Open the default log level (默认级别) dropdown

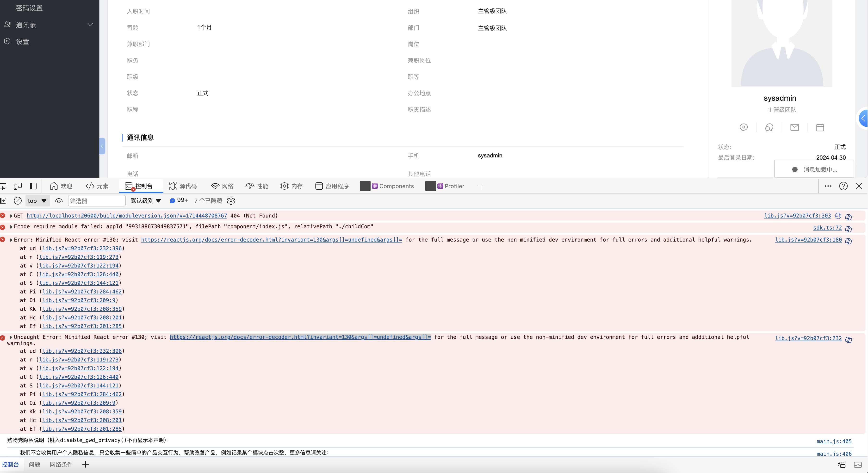coord(146,201)
